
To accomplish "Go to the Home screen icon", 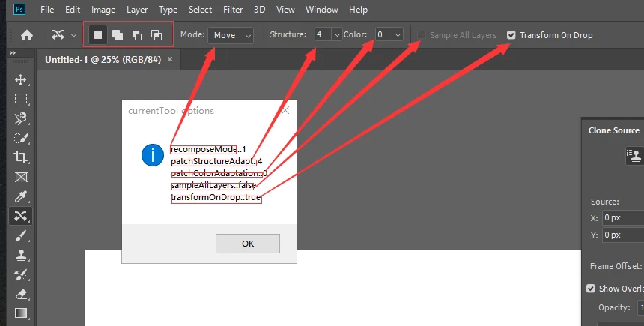I will click(27, 35).
